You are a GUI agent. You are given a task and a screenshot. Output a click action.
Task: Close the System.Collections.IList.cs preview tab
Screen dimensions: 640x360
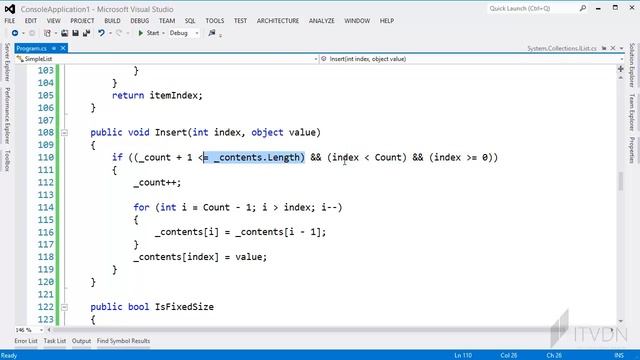(x=613, y=48)
